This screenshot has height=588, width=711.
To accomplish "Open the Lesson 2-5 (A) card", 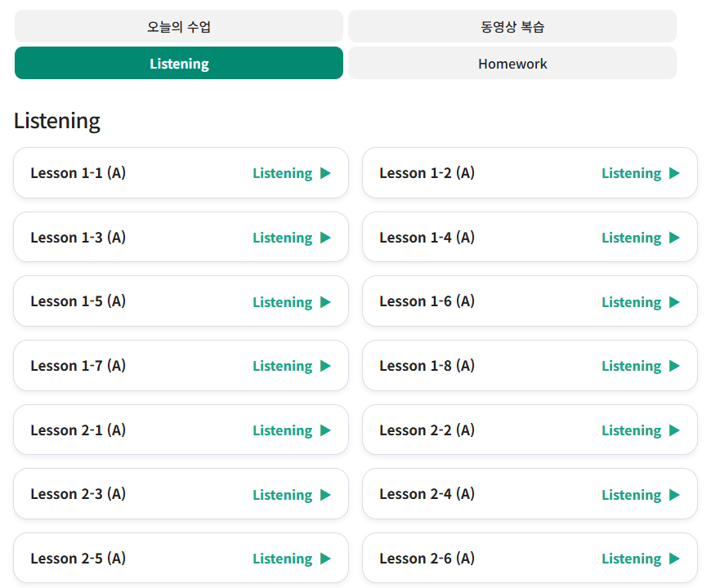I will click(181, 558).
